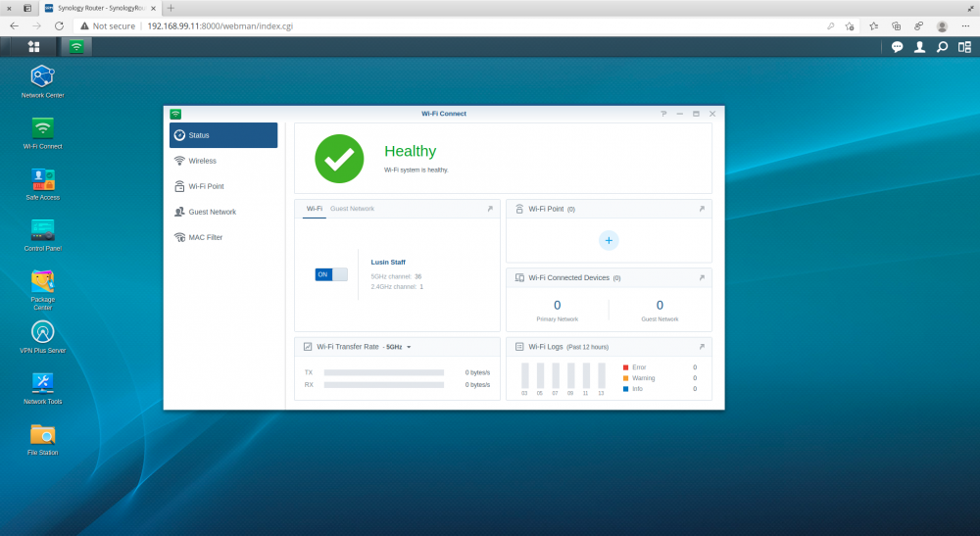Screen dimensions: 980x536
Task: Open browser profile avatar
Action: 942,26
